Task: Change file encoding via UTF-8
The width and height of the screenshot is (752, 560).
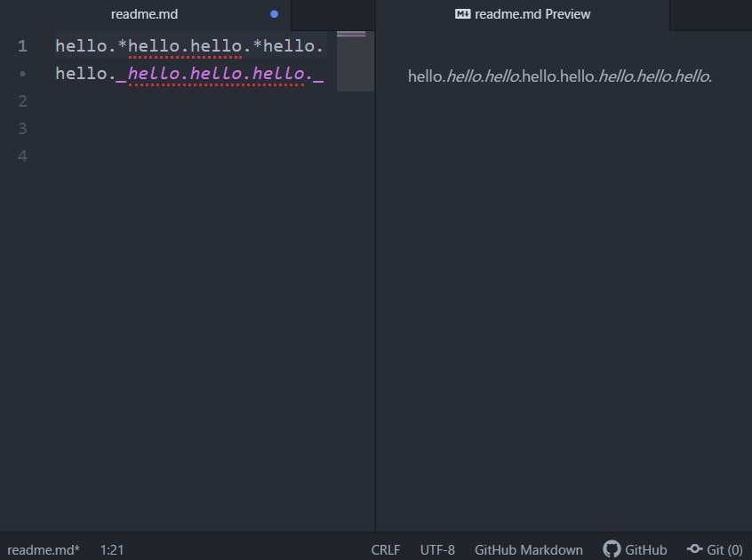Action: 437,550
